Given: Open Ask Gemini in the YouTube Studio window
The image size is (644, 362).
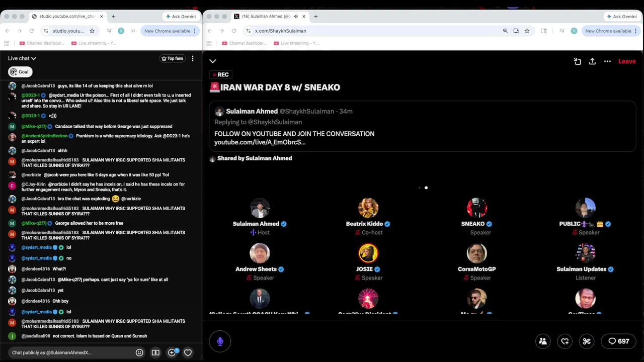Looking at the screenshot, I should 181,16.
